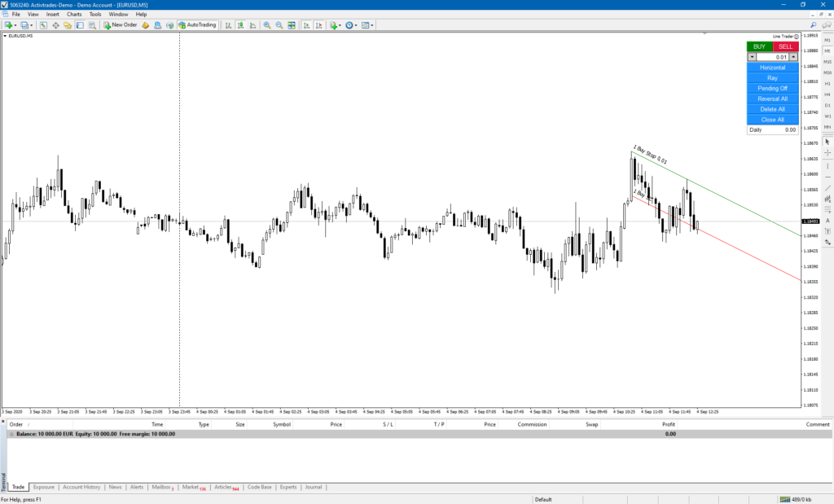Open the Charts menu
Screen dimensions: 834x504
point(74,14)
